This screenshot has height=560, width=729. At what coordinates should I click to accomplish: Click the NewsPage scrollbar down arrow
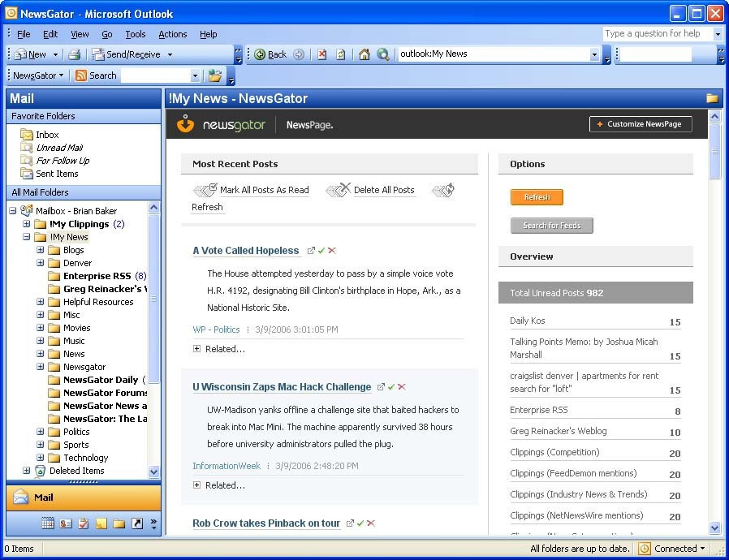click(x=714, y=528)
